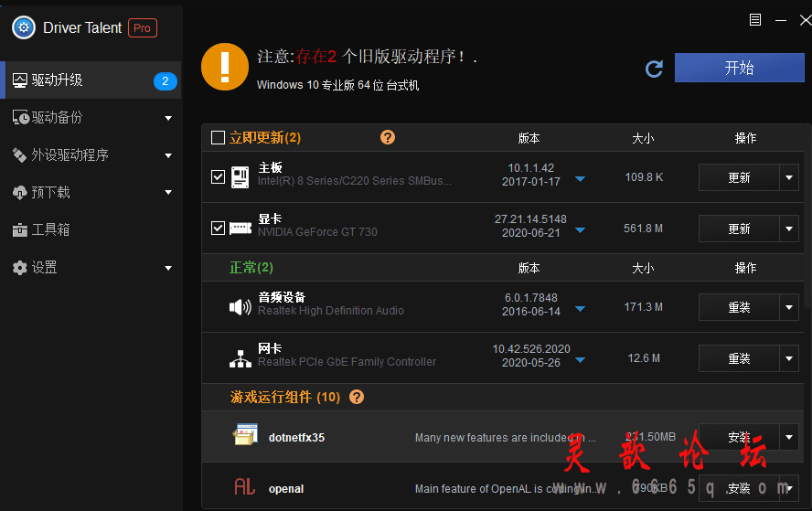Image resolution: width=812 pixels, height=511 pixels.
Task: Open the 驱动备份 sidebar menu
Action: [x=91, y=118]
